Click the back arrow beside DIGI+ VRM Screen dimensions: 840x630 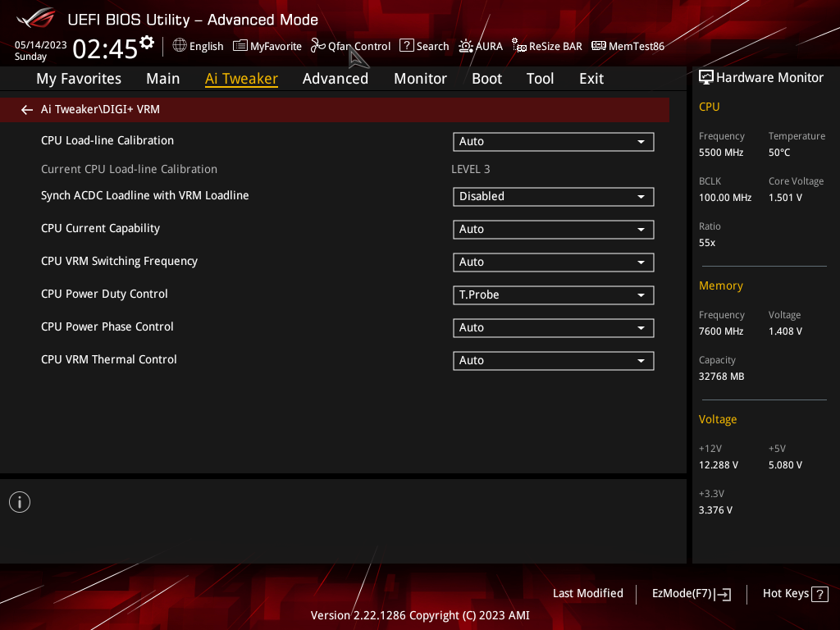tap(27, 110)
